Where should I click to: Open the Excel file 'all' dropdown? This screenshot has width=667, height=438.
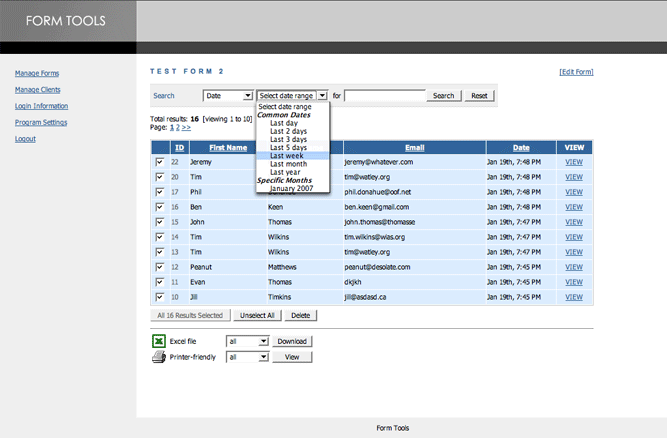[x=248, y=341]
